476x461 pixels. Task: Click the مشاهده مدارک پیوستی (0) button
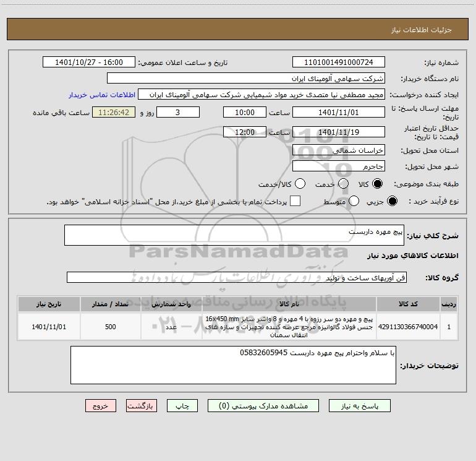point(263,406)
